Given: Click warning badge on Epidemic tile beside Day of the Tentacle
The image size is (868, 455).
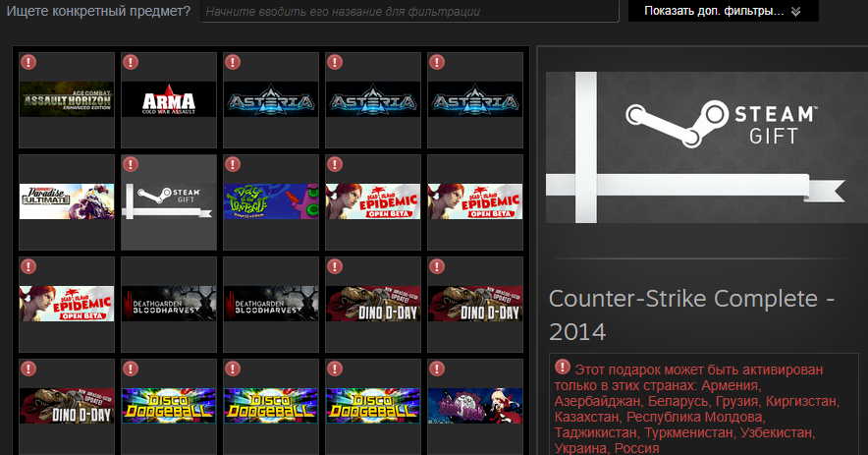Looking at the screenshot, I should pyautogui.click(x=335, y=164).
